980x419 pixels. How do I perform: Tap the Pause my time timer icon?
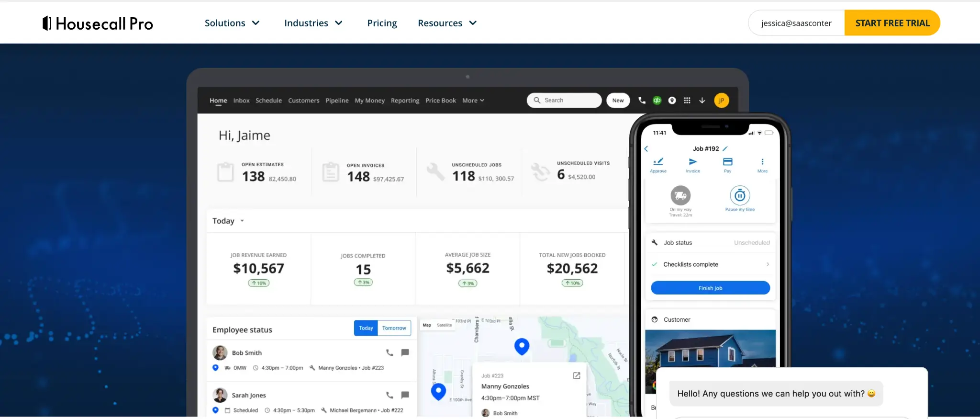point(740,195)
